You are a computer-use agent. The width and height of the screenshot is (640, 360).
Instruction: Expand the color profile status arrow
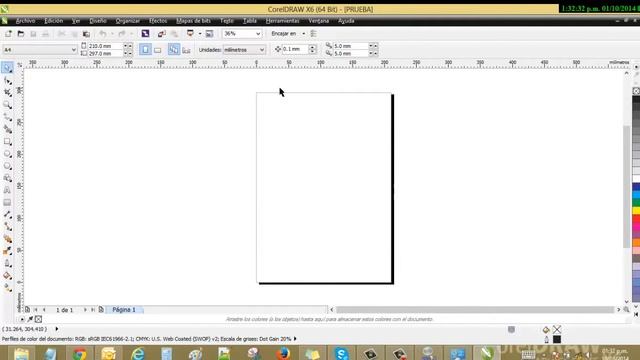pyautogui.click(x=295, y=338)
